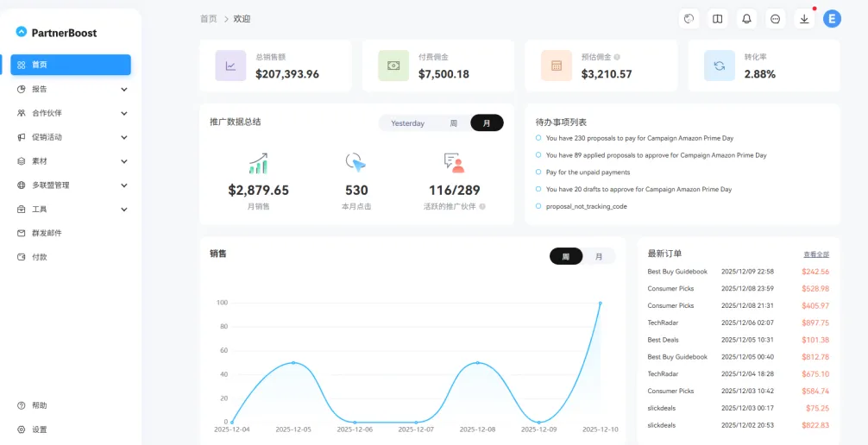Expand the 多联盟管理 menu chevron
This screenshot has width=868, height=445.
[124, 185]
